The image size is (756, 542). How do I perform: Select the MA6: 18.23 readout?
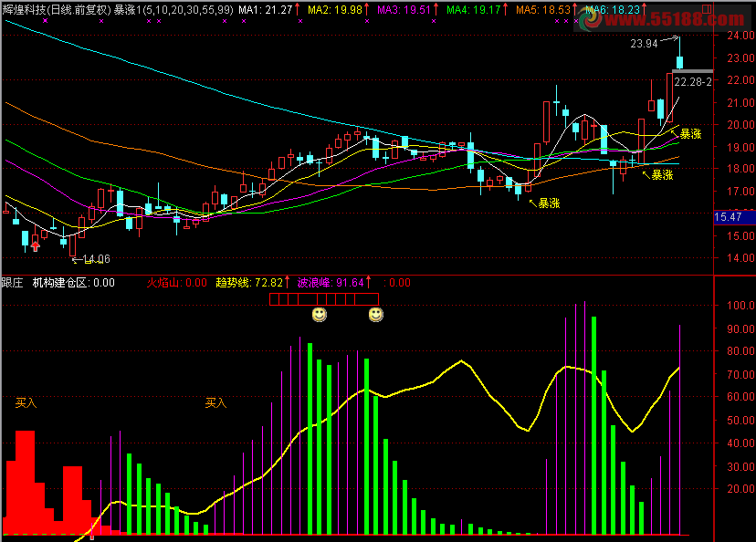[x=613, y=10]
